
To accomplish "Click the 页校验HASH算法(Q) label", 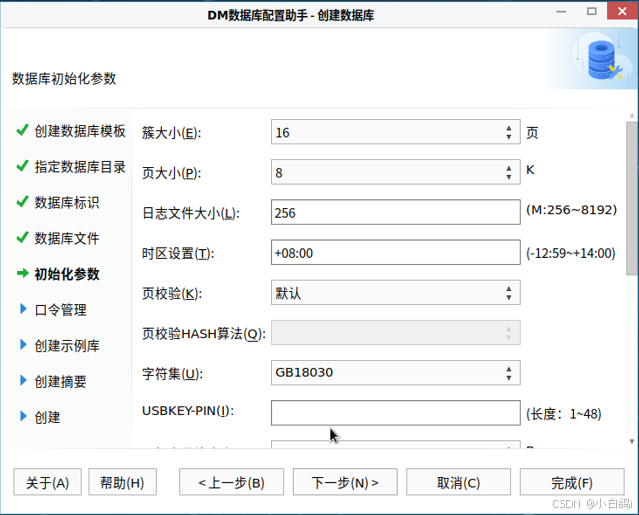I will [x=204, y=334].
